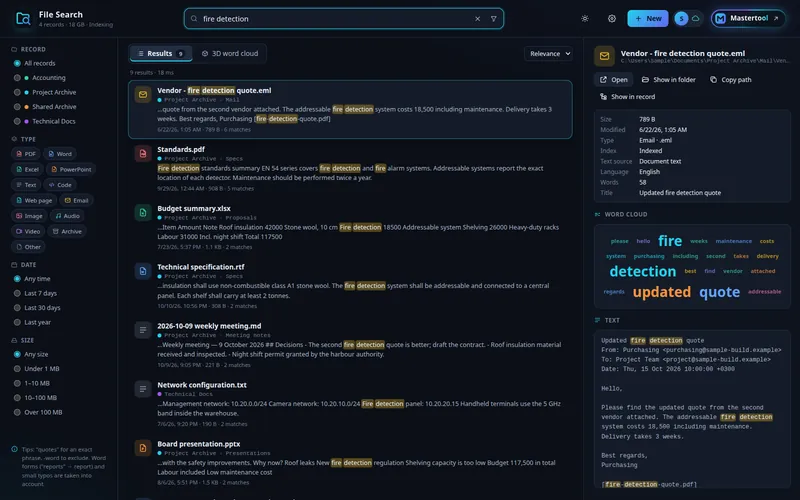This screenshot has height=500, width=800.
Task: Select Shared Archive record
Action: coord(45,107)
